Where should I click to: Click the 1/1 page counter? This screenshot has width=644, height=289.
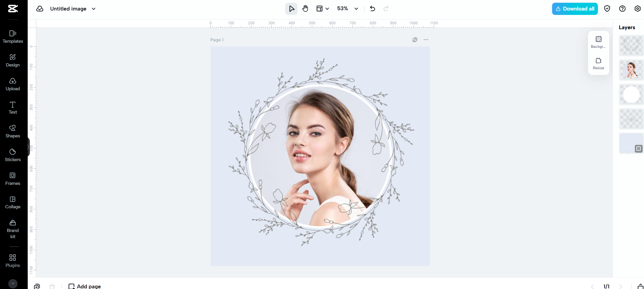(x=606, y=287)
